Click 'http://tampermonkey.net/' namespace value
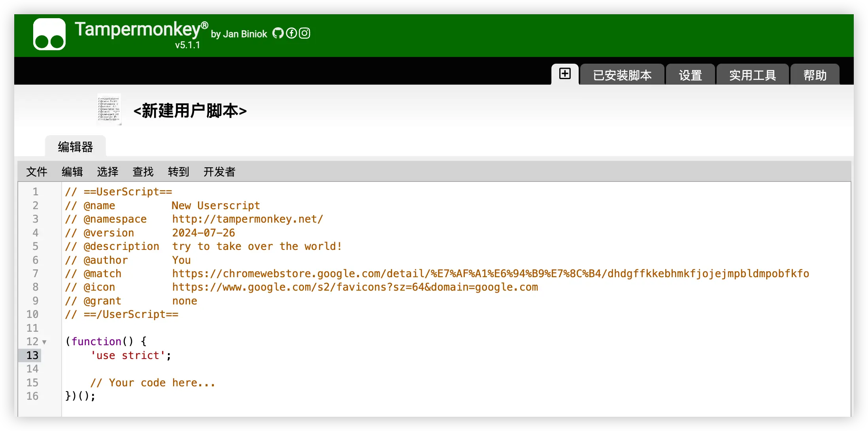 [247, 219]
